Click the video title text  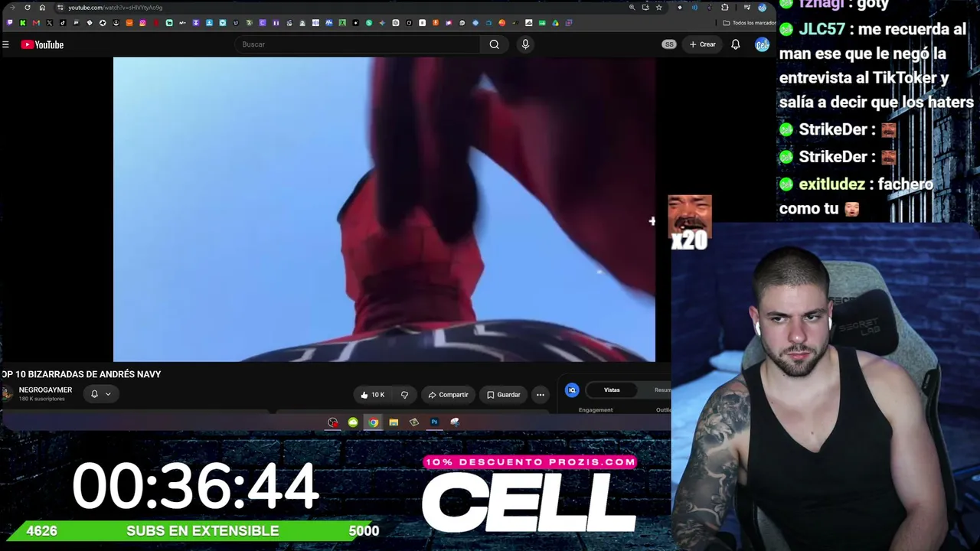pyautogui.click(x=81, y=374)
